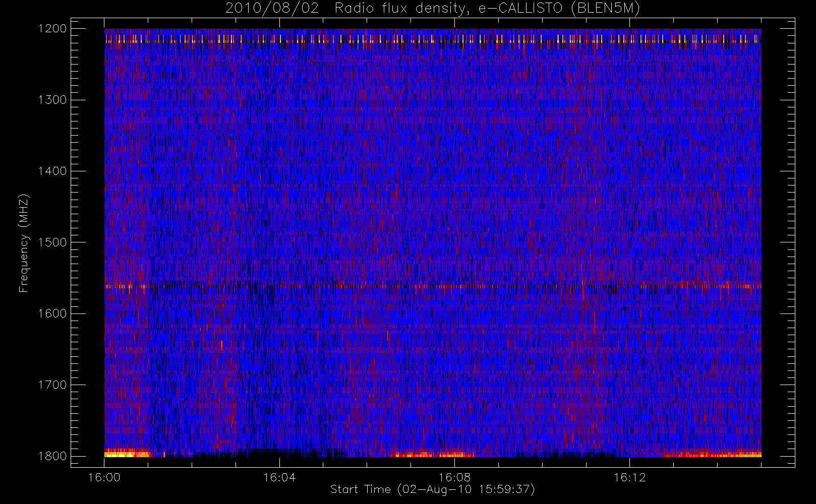
Task: Select the 1700 frequency axis label
Action: point(52,385)
